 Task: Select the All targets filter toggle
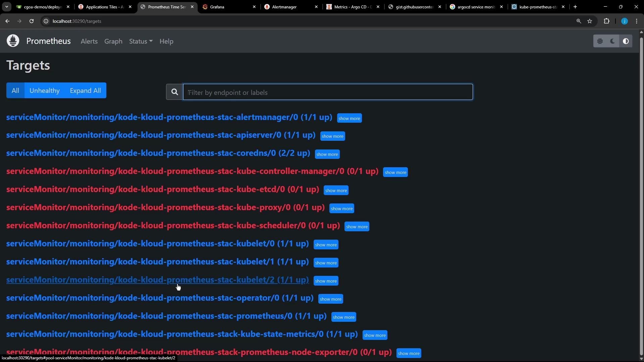(15, 90)
